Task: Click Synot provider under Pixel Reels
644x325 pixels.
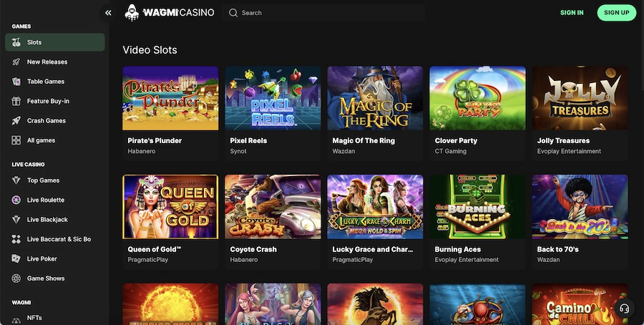Action: pyautogui.click(x=238, y=151)
